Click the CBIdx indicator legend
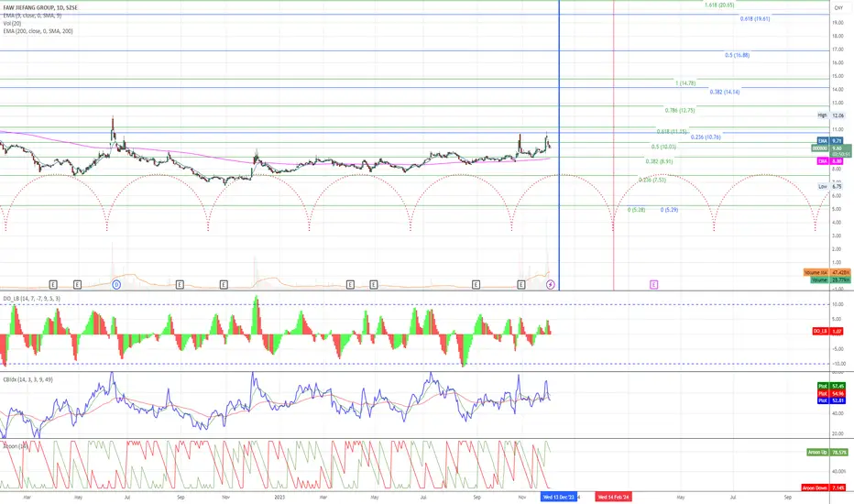Image resolution: width=854 pixels, height=504 pixels. coord(27,379)
